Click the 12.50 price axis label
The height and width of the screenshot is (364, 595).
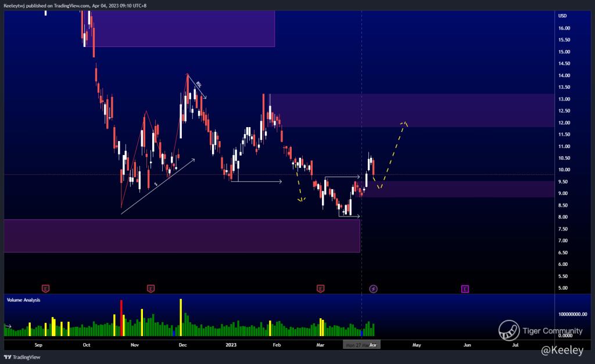pyautogui.click(x=564, y=111)
